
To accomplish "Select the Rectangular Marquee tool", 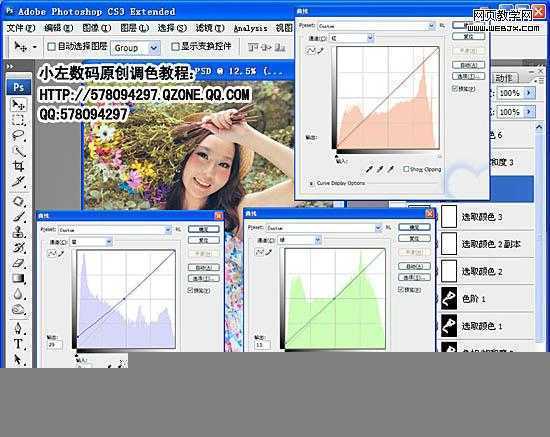I will 18,120.
